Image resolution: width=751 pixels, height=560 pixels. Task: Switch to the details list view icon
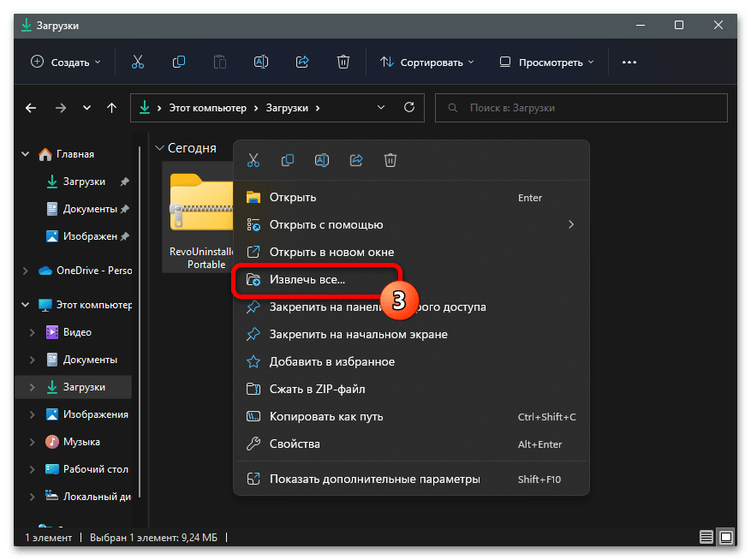pyautogui.click(x=706, y=537)
